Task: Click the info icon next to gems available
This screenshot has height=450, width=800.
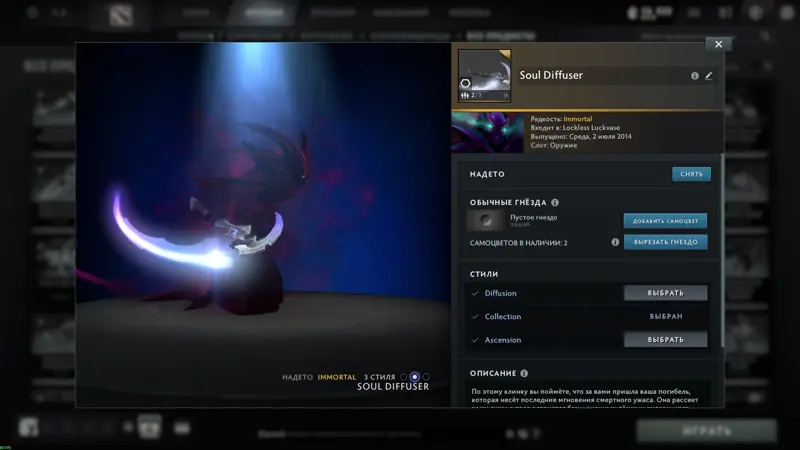Action: pyautogui.click(x=615, y=242)
